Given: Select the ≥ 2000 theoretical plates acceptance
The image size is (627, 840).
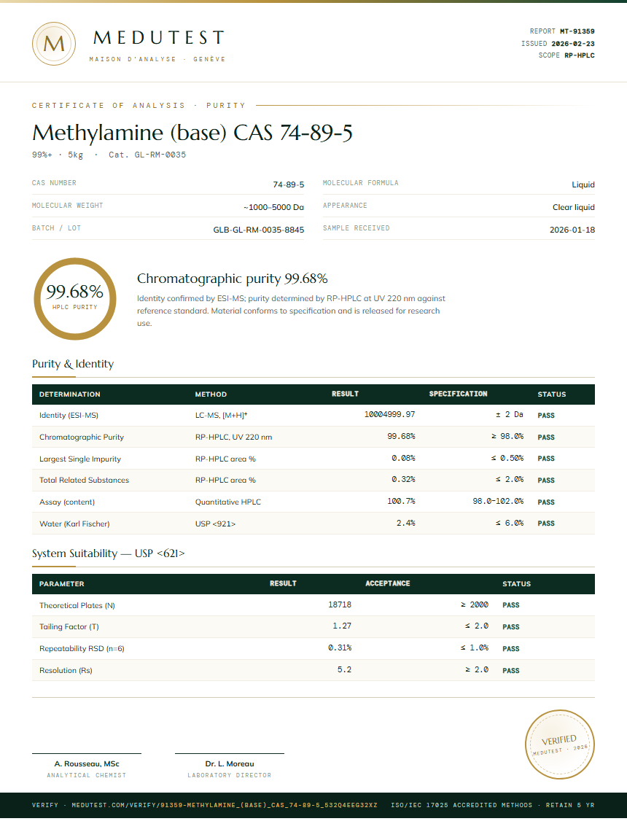Looking at the screenshot, I should tap(475, 604).
